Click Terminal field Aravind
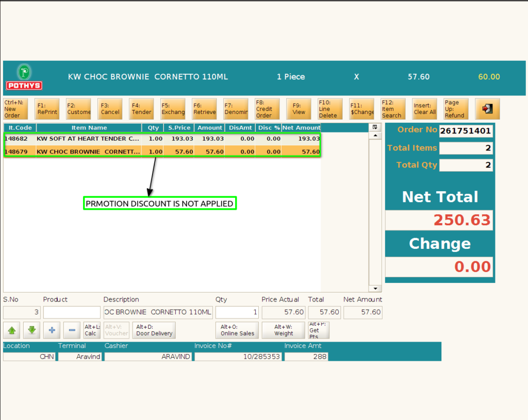 point(80,357)
